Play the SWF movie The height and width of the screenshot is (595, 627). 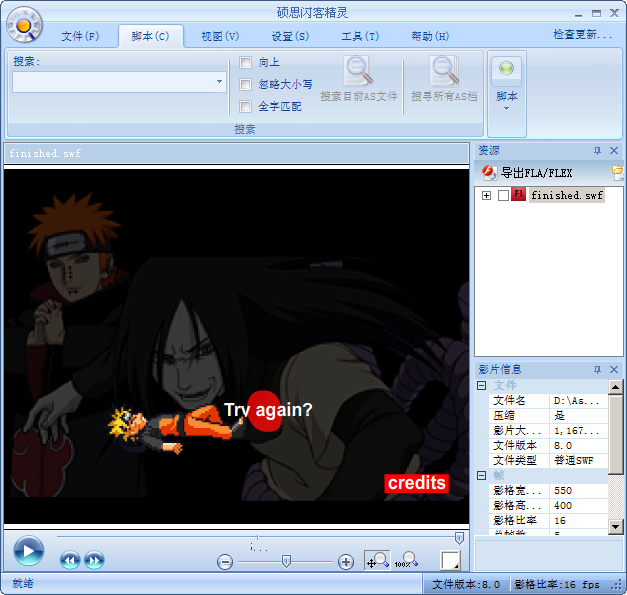[x=28, y=551]
